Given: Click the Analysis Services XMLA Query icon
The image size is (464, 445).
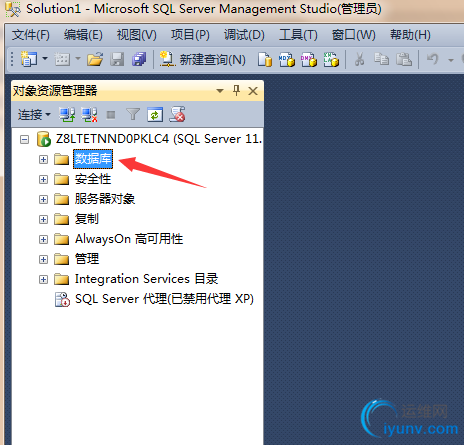Looking at the screenshot, I should [331, 60].
